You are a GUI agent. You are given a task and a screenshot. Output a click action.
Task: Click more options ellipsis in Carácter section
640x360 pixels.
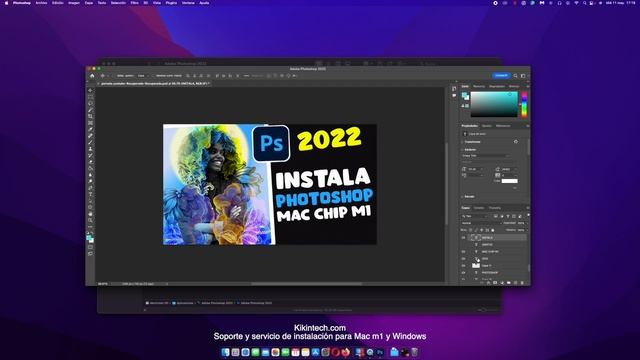click(515, 188)
